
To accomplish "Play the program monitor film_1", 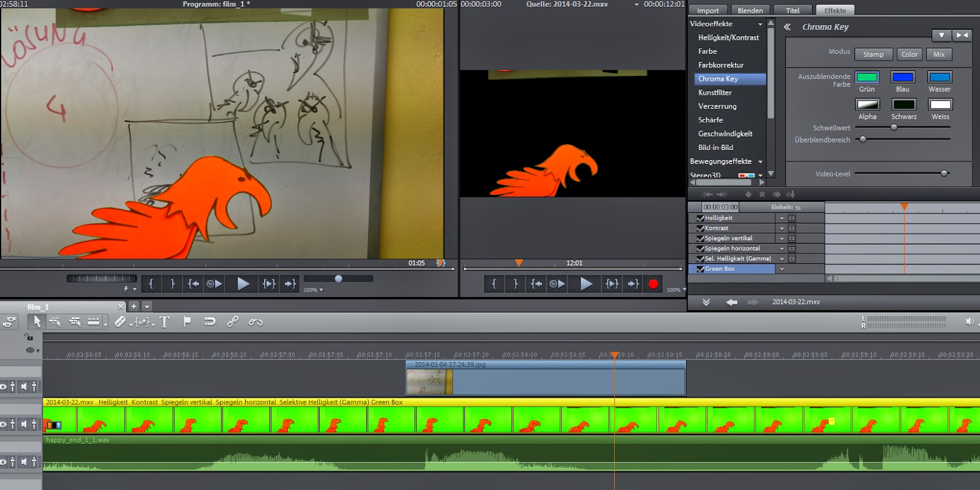I will click(x=243, y=284).
